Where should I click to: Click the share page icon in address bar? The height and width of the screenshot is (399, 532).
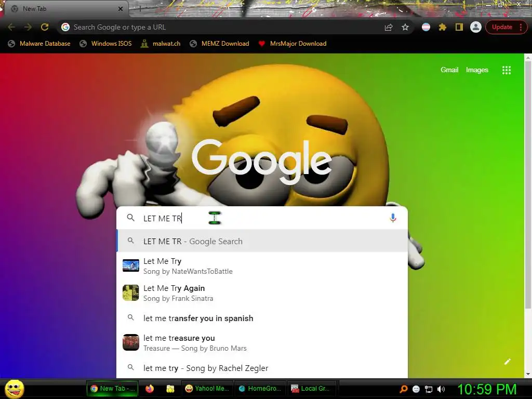point(389,27)
